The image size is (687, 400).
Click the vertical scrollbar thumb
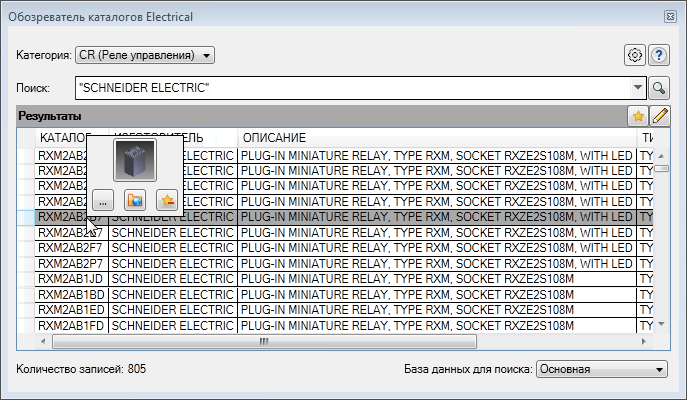click(661, 169)
